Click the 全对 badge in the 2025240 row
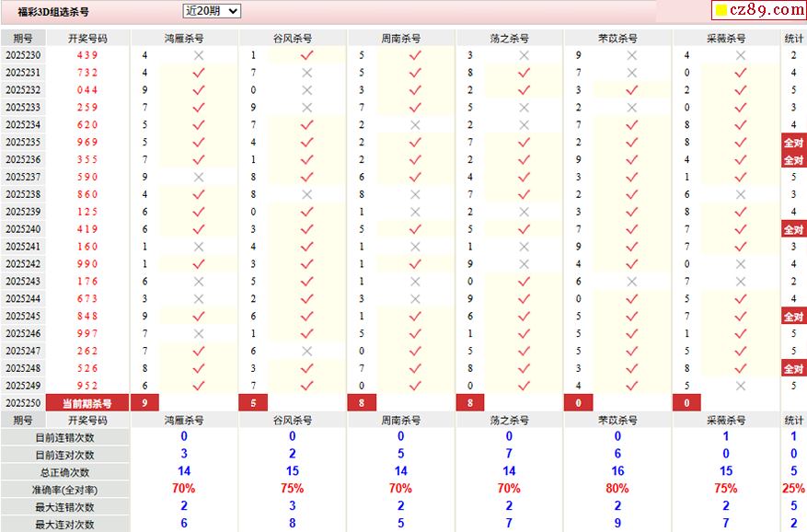The height and width of the screenshot is (532, 807). coord(793,229)
